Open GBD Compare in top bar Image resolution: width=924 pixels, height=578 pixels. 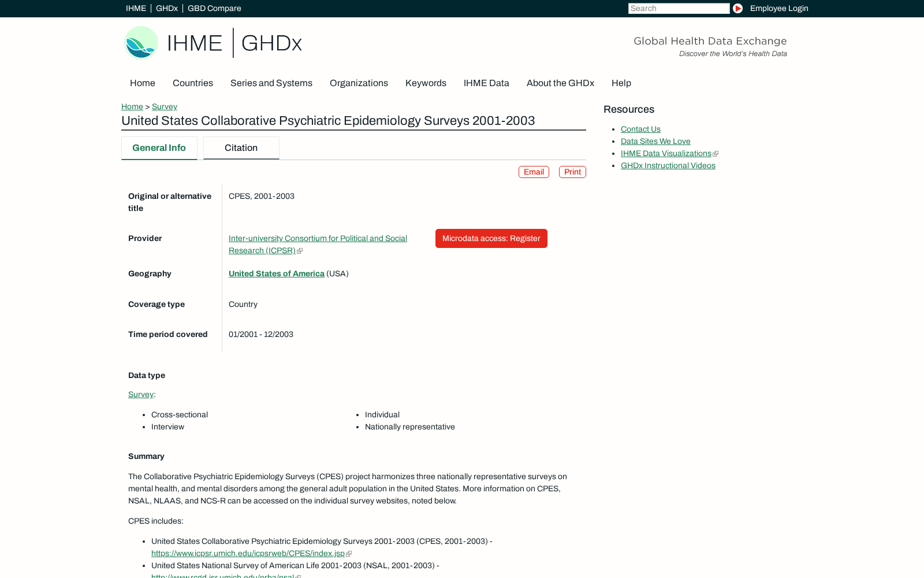tap(214, 8)
